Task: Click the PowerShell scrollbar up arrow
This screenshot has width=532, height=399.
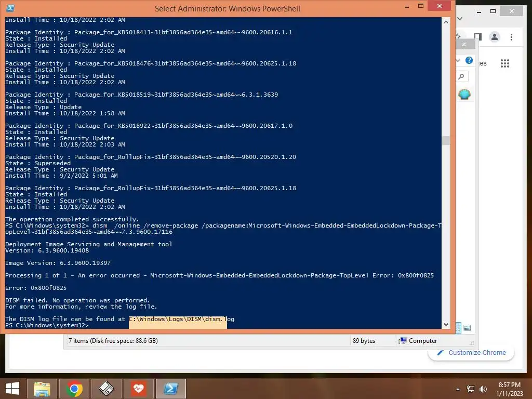Action: (446, 22)
